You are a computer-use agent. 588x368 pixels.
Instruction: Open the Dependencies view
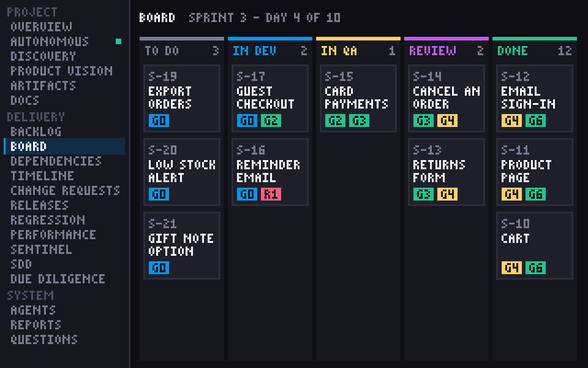click(56, 161)
